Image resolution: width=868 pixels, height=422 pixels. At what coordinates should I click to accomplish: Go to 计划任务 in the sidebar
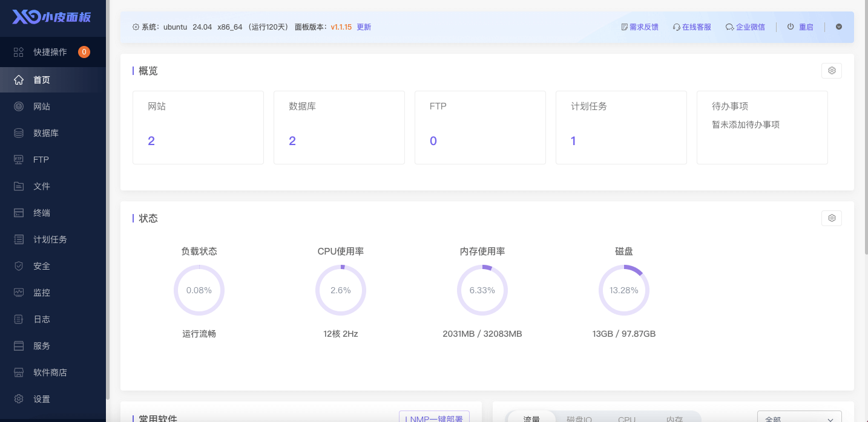pos(50,239)
